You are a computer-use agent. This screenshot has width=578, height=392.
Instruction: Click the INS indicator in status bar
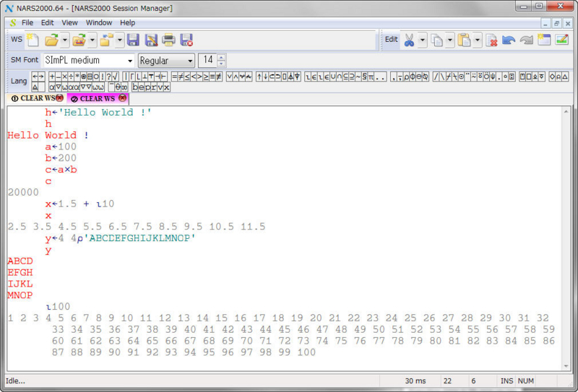point(506,381)
